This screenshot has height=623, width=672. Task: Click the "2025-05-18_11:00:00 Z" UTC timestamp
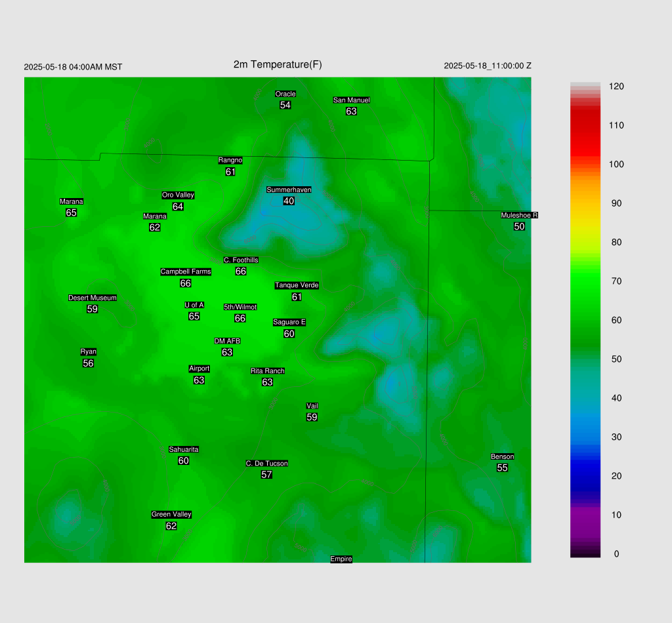488,66
